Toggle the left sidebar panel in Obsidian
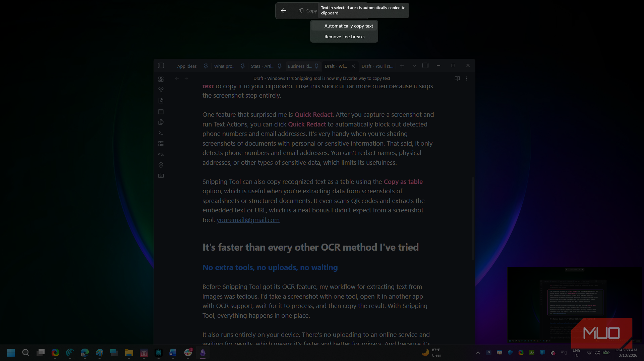 pos(161,66)
